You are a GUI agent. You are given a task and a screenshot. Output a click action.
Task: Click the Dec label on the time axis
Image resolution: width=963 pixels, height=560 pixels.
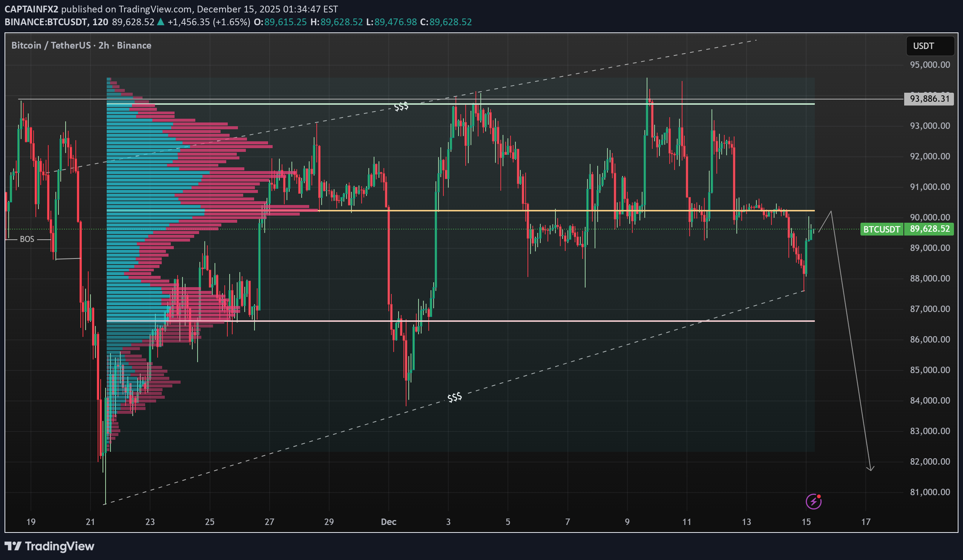point(388,522)
